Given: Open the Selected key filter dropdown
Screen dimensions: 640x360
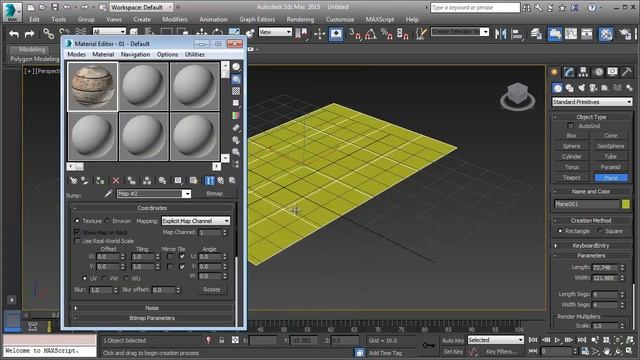Looking at the screenshot, I should [x=495, y=340].
